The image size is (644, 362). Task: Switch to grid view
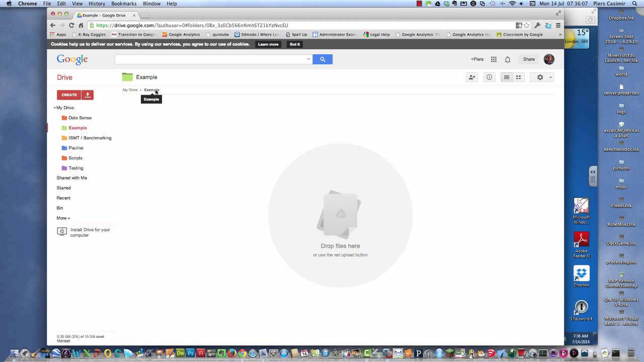pyautogui.click(x=518, y=77)
